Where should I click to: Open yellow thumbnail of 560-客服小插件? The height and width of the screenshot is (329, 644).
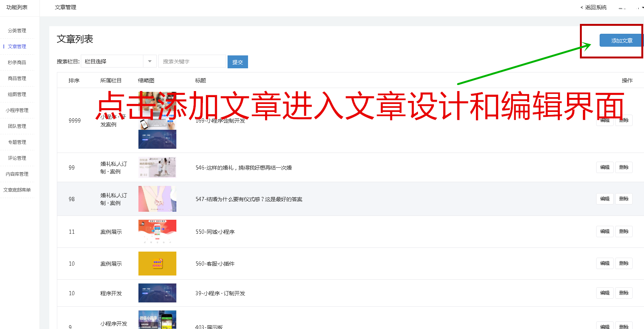click(x=157, y=263)
